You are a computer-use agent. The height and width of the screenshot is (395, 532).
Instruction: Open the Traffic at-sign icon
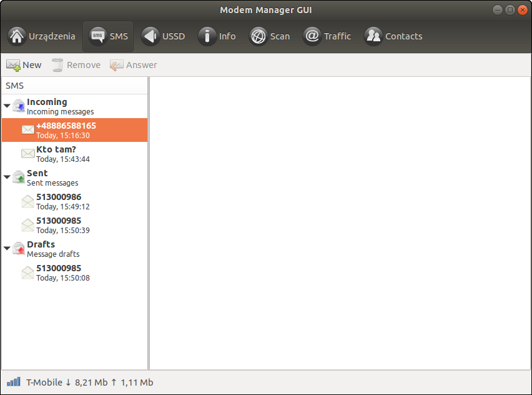pos(312,36)
